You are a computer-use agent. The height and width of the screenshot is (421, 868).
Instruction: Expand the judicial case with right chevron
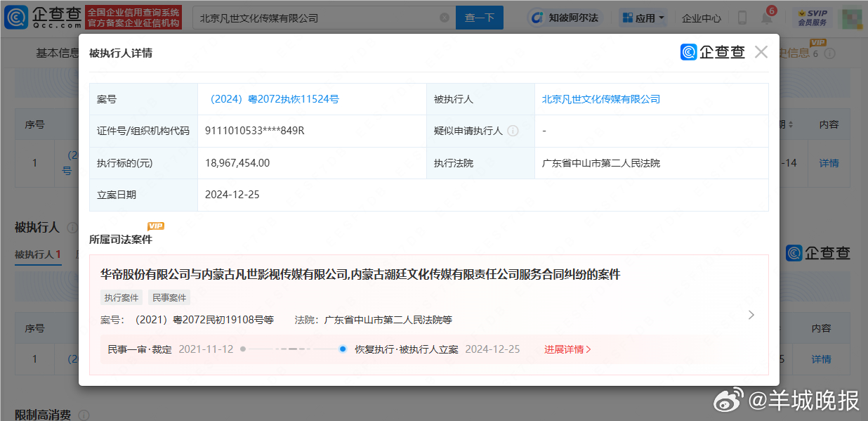[751, 315]
